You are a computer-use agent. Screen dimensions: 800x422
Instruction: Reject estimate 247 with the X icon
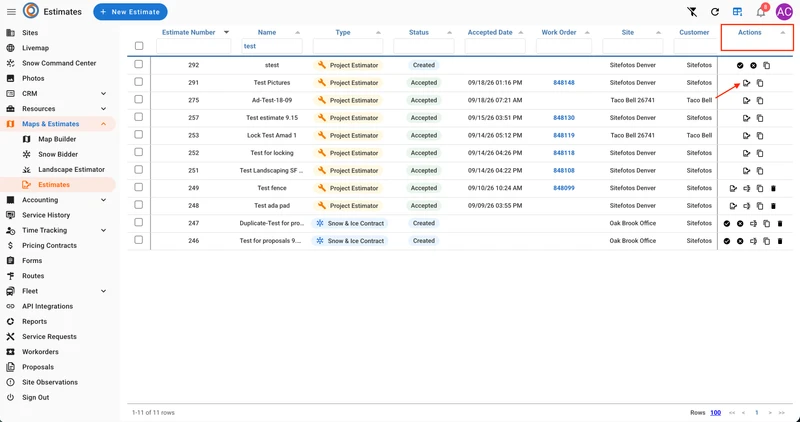pos(740,224)
